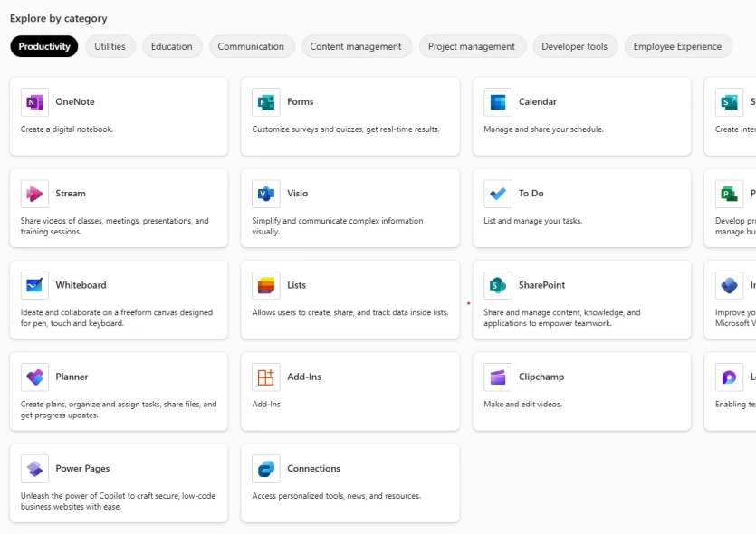This screenshot has height=534, width=756.
Task: Switch to the Utilities category
Action: 110,46
